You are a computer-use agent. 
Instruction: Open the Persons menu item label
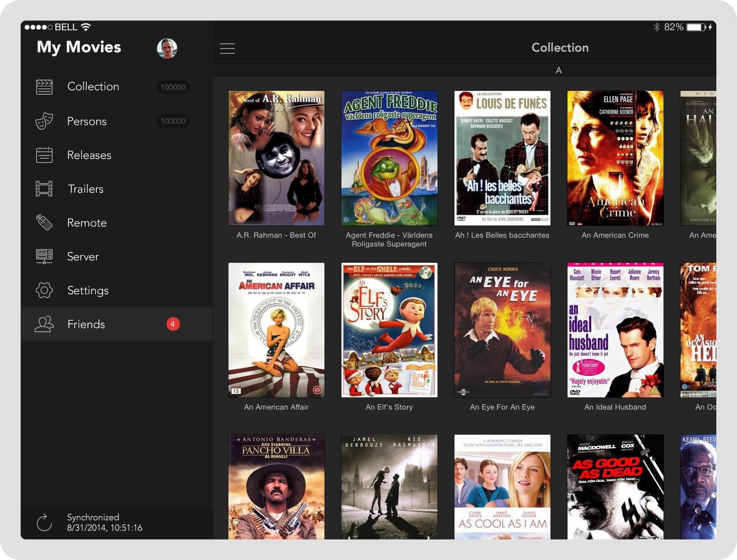[x=87, y=121]
